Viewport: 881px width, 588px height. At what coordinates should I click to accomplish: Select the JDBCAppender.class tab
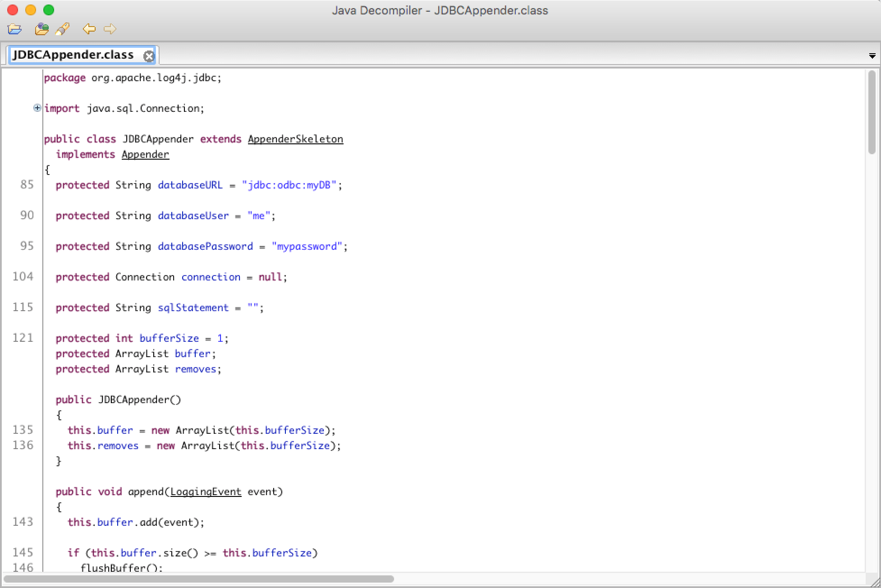[x=73, y=55]
